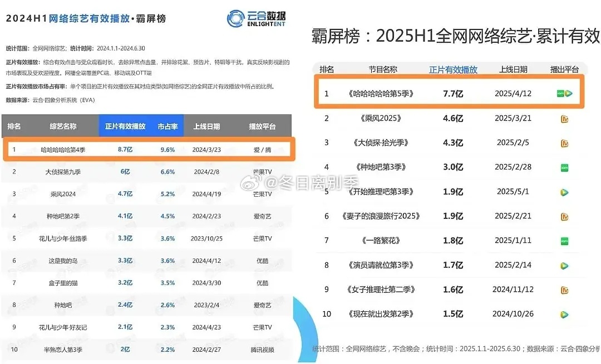Viewport: 601px width, 364px height.
Task: Click the 2023/2/4 launch date
Action: pos(206,305)
